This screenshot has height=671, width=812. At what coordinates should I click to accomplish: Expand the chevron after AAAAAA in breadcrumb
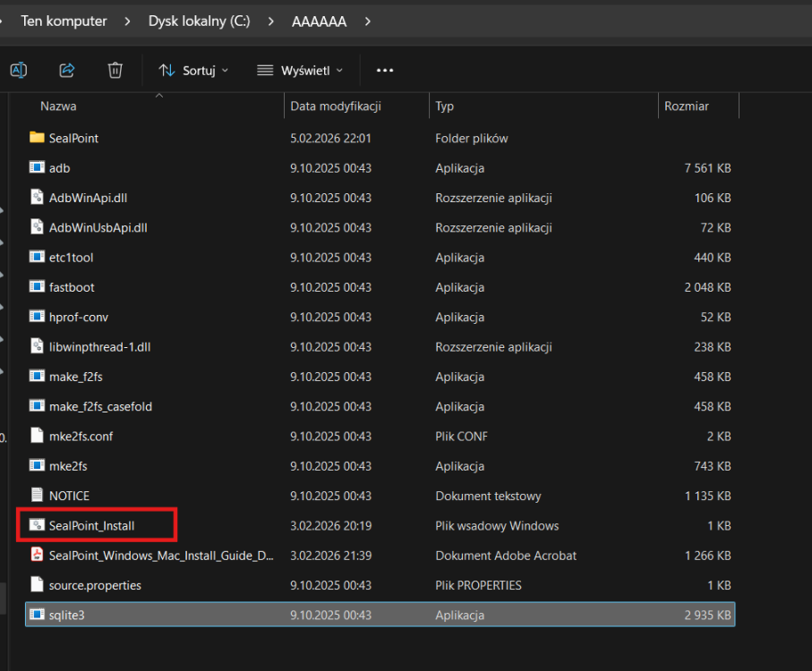pyautogui.click(x=368, y=21)
